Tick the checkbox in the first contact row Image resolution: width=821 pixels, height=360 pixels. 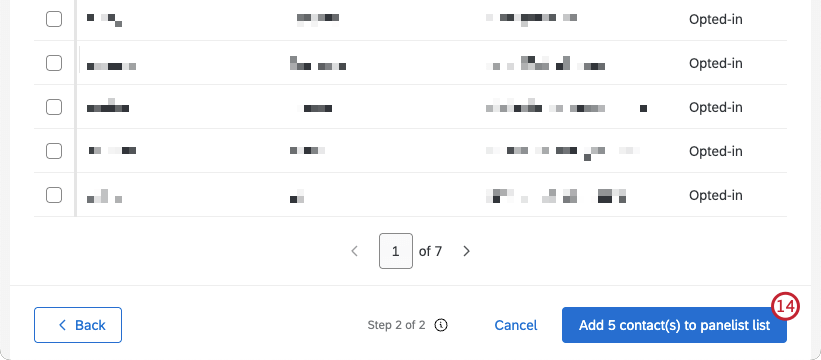coord(54,19)
